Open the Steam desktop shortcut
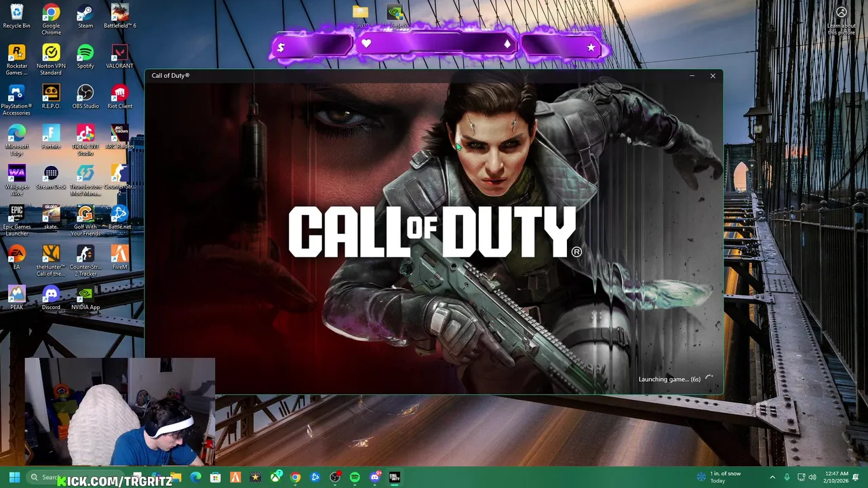The height and width of the screenshot is (488, 868). coord(85,17)
